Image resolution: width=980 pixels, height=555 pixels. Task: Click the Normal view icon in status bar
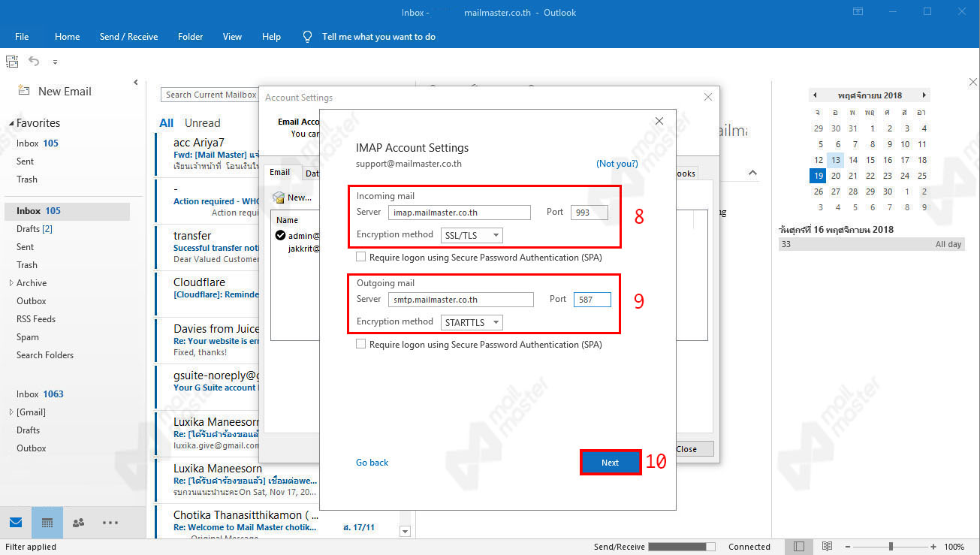(x=799, y=546)
